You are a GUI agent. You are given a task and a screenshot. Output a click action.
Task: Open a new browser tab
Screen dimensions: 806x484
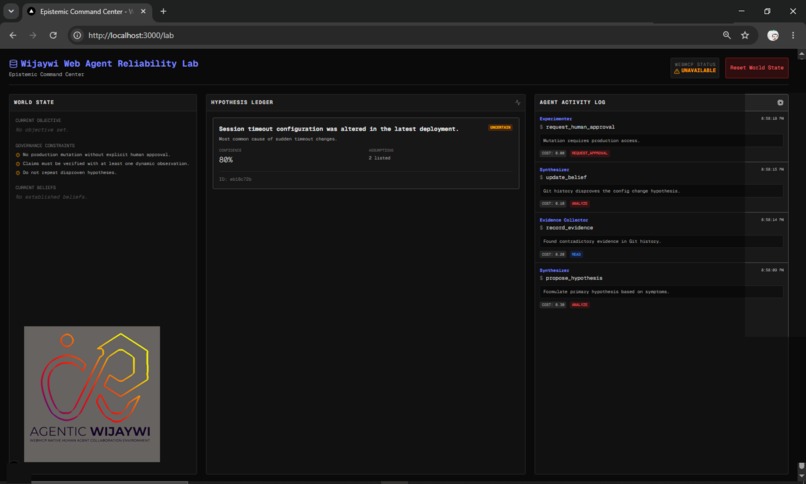click(163, 11)
